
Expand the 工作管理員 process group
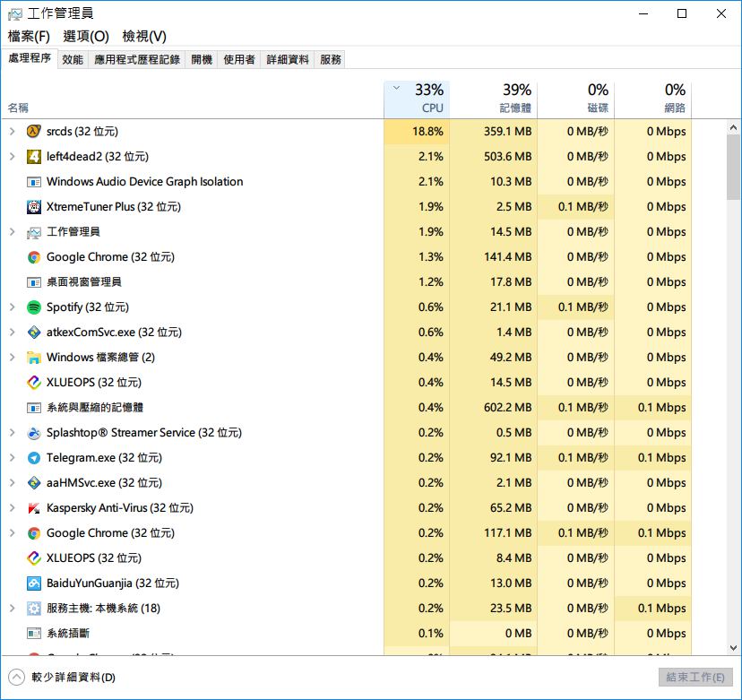tap(13, 232)
